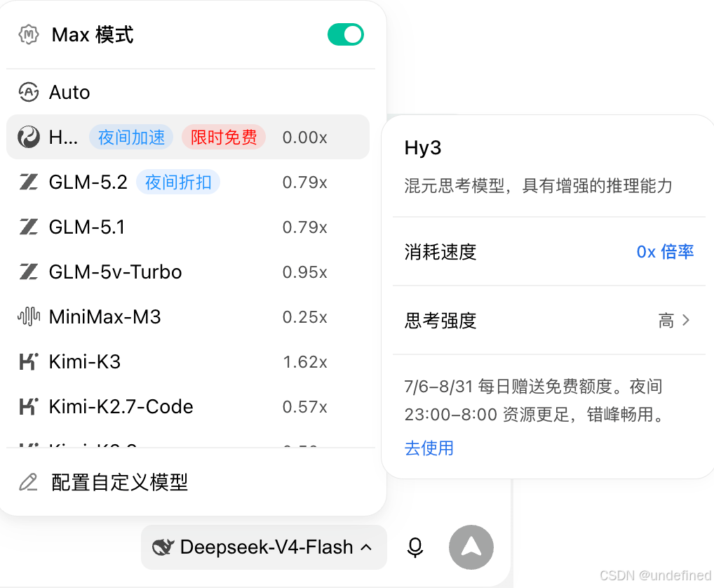Click the 0.25x rate for MiniMax-M3
Screen dimensions: 714x588
[304, 316]
